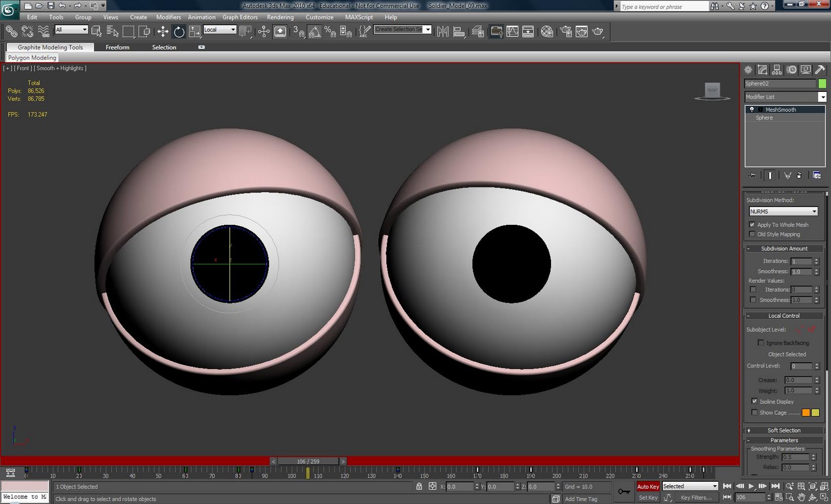The width and height of the screenshot is (831, 504).
Task: Toggle the Show Cage checkbox
Action: pos(754,412)
